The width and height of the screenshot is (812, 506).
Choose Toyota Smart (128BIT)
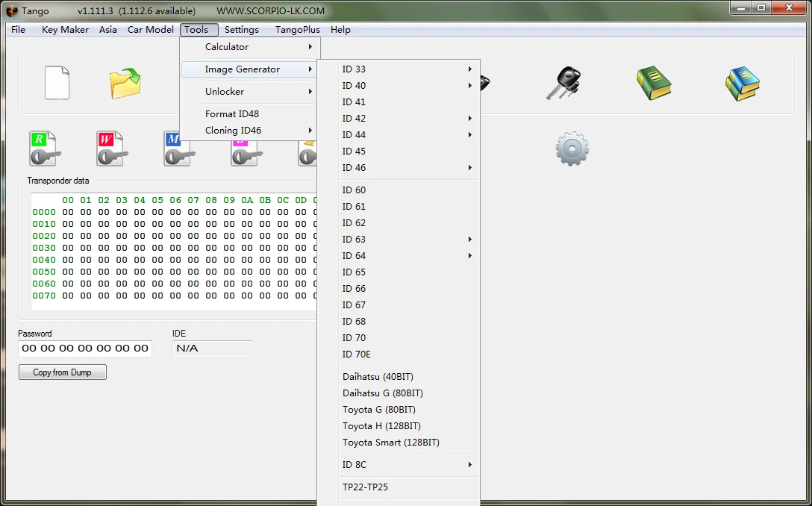pyautogui.click(x=399, y=443)
